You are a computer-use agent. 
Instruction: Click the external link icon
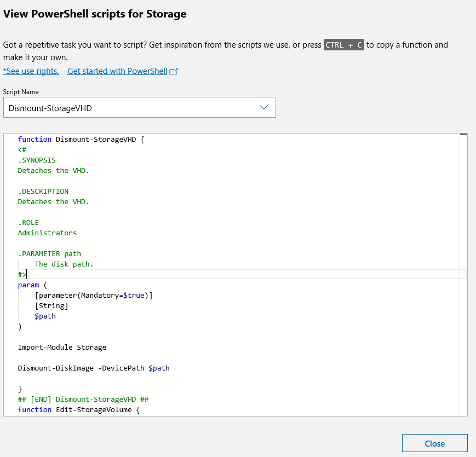pos(174,72)
